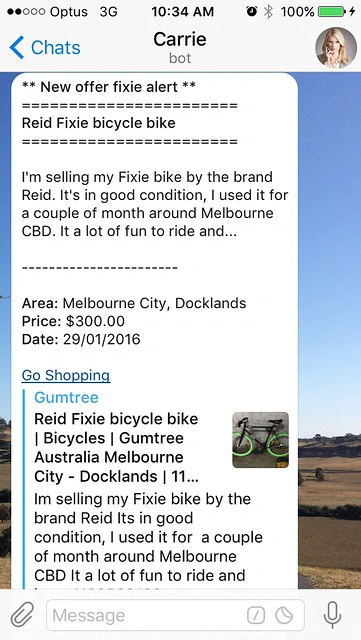
Task: Tap the New offer fixie alert message bubble
Action: [154, 331]
